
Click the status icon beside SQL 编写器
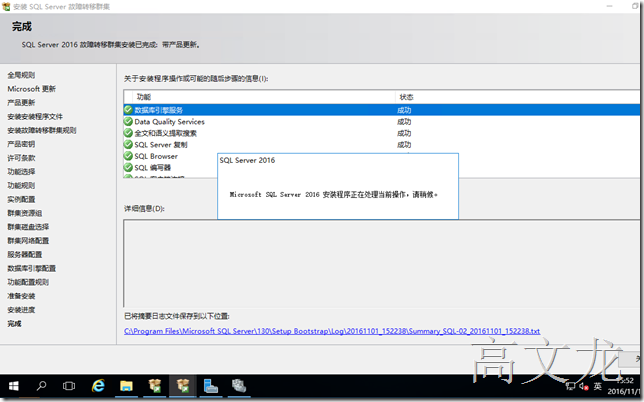128,168
